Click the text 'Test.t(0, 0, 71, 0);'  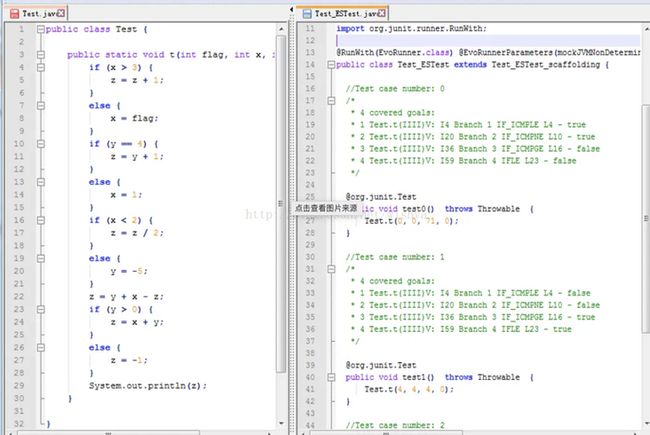[412, 221]
